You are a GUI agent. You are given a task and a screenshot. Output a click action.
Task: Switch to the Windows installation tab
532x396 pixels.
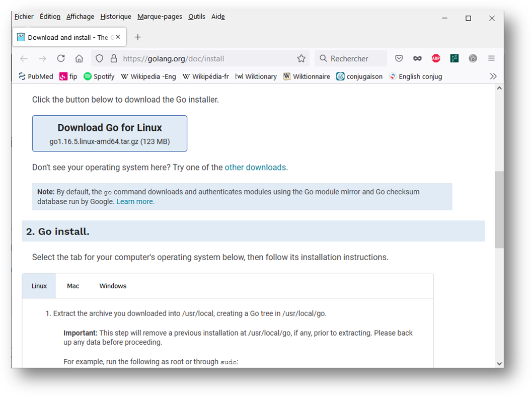113,285
